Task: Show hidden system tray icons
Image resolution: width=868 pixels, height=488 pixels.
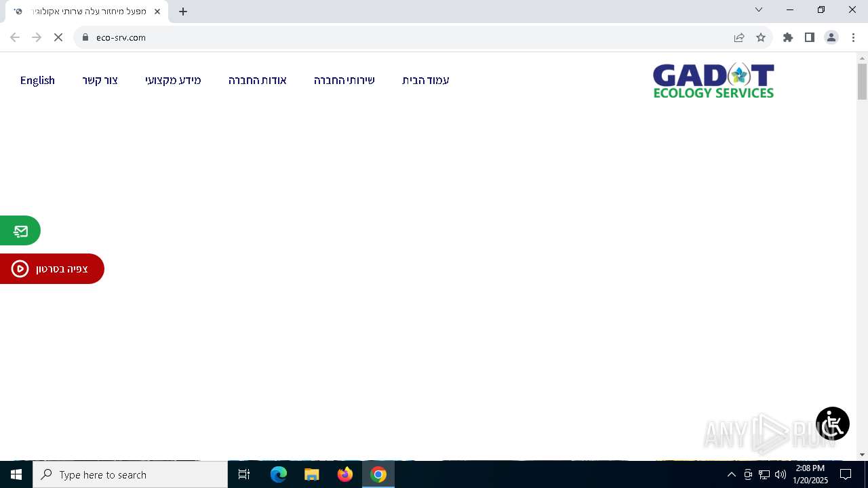Action: (731, 474)
